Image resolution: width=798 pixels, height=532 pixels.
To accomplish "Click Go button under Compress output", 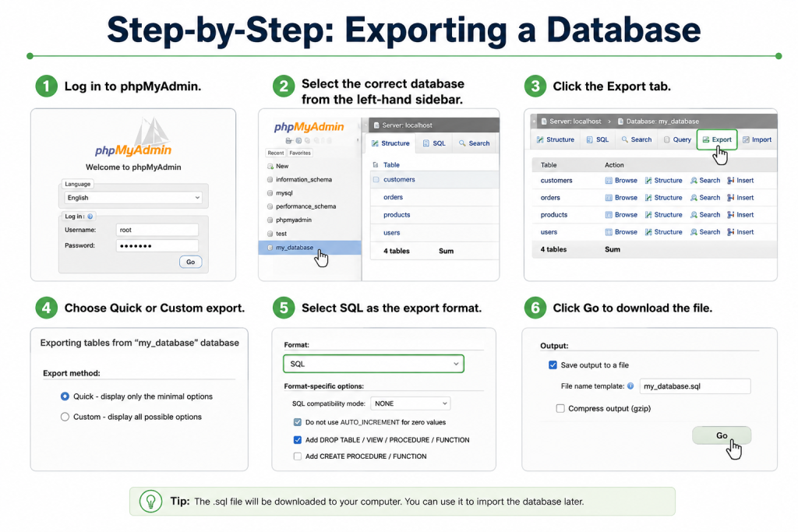I will tap(721, 435).
